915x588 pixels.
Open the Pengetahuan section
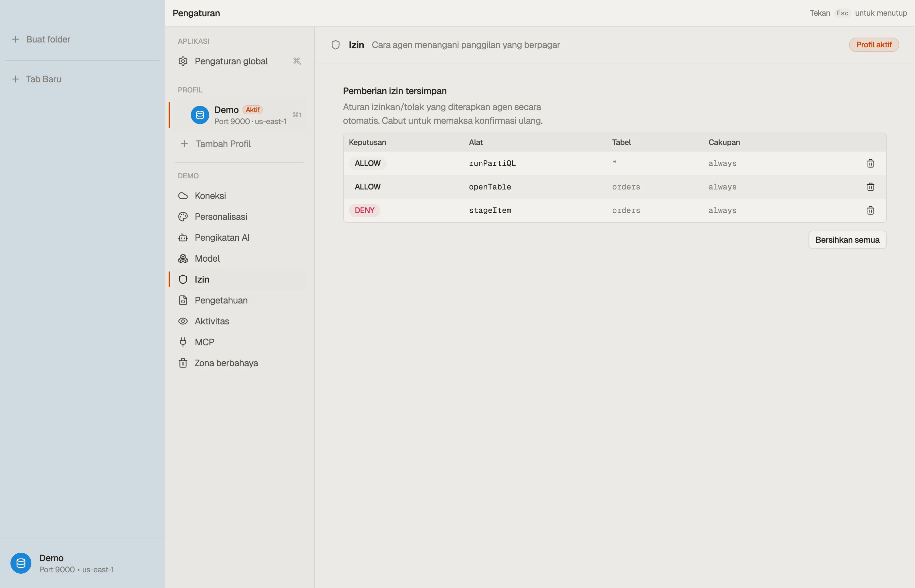(x=239, y=301)
